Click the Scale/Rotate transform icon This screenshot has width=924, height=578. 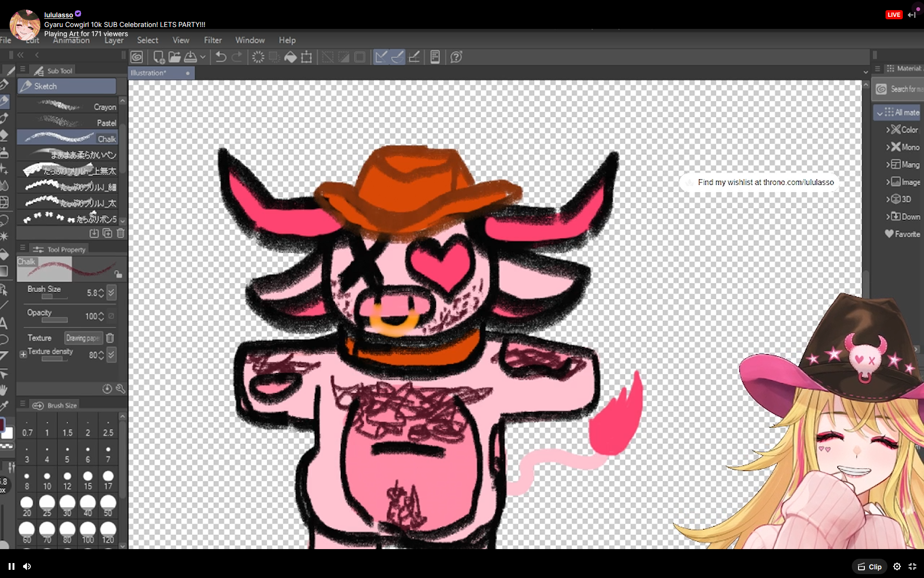(307, 57)
